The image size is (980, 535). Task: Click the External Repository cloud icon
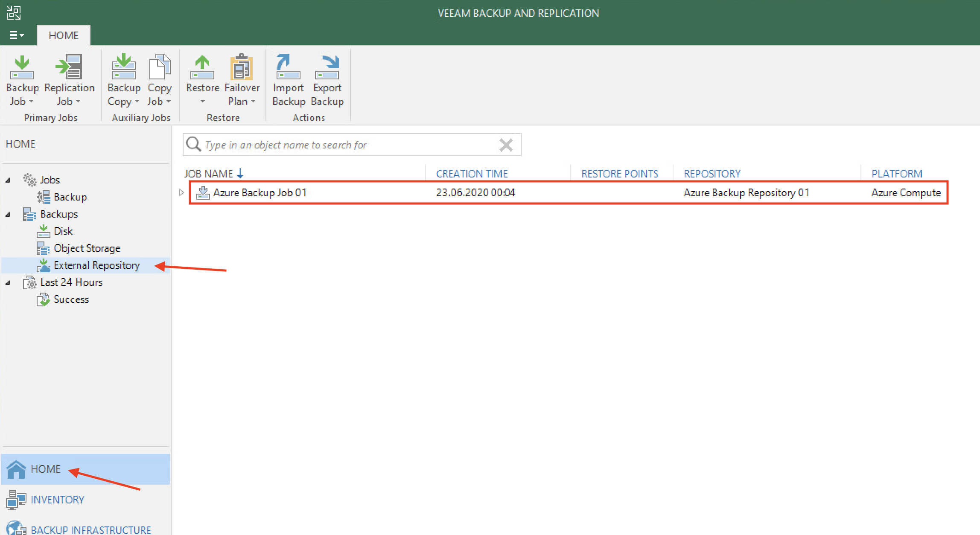(43, 265)
